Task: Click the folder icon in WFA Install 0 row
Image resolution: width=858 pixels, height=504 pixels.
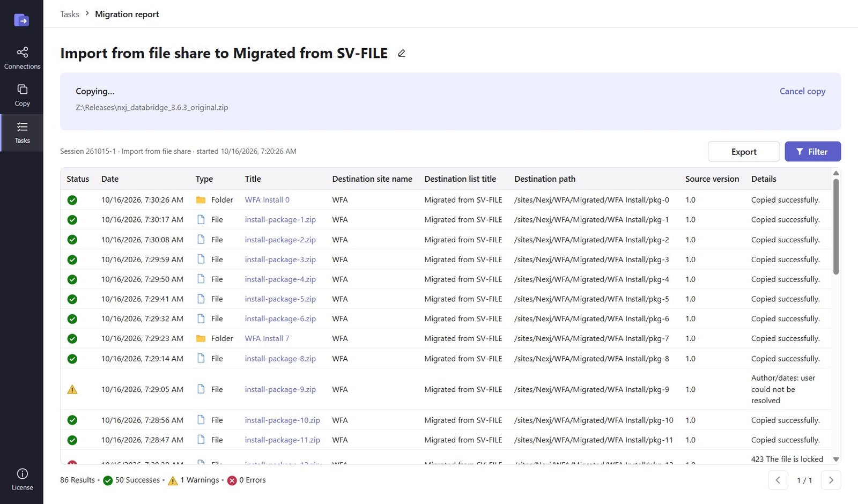Action: pyautogui.click(x=201, y=200)
